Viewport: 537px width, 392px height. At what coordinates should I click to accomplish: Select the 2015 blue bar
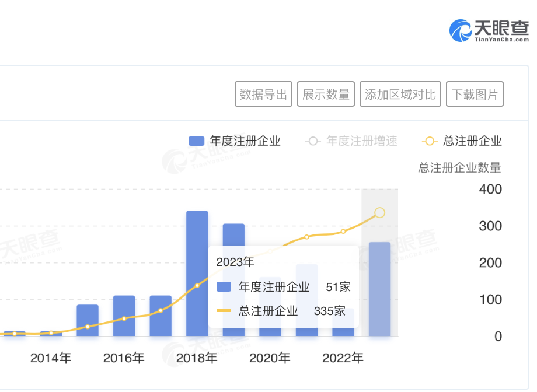pyautogui.click(x=88, y=320)
